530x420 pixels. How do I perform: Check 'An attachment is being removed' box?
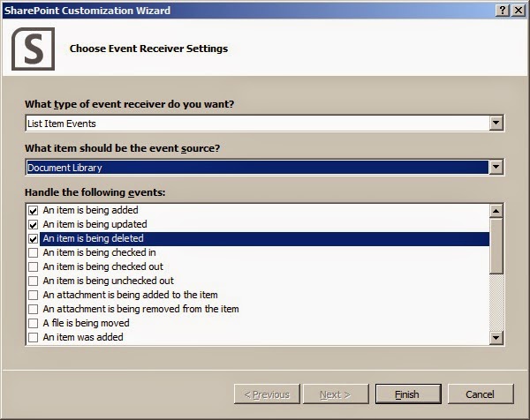click(34, 309)
